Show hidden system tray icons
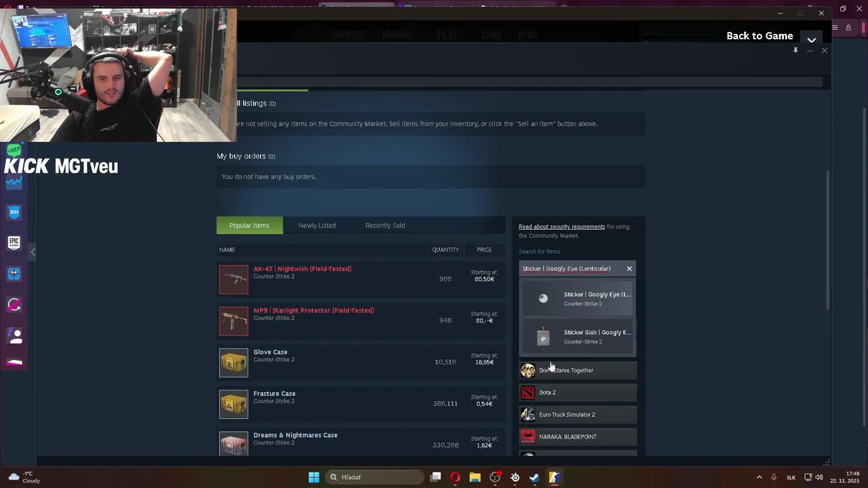The image size is (868, 488). coord(759,477)
